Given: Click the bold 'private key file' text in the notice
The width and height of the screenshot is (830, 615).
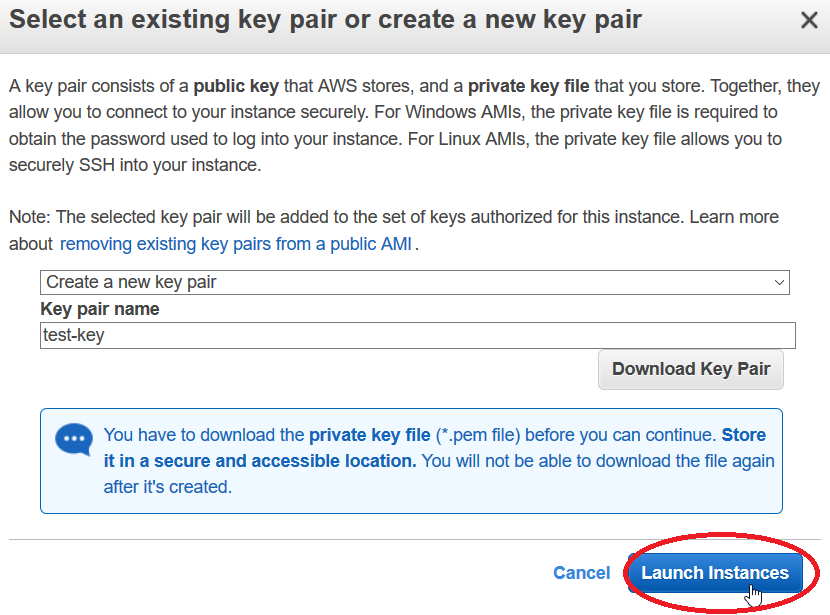Looking at the screenshot, I should click(x=369, y=435).
